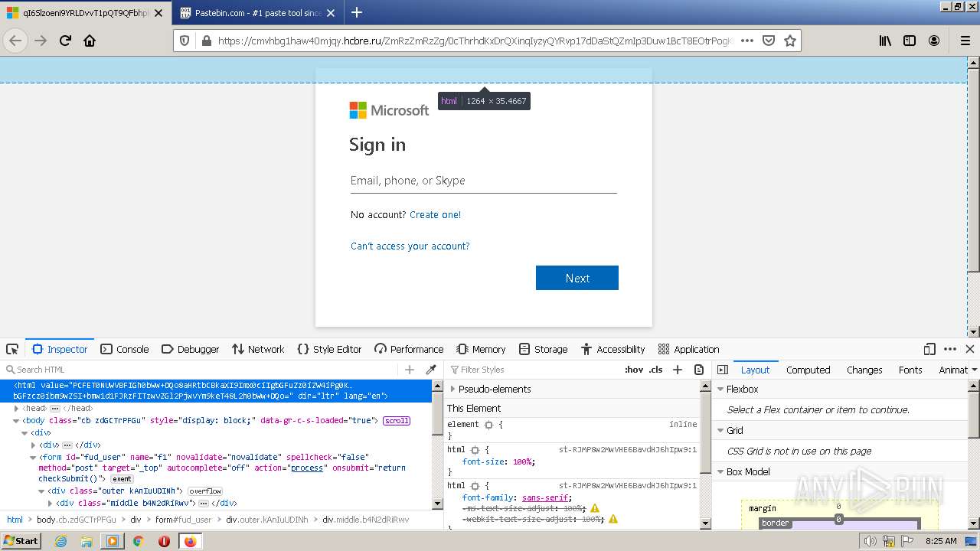Close the developer tools panel
The width and height of the screenshot is (980, 551).
(970, 349)
